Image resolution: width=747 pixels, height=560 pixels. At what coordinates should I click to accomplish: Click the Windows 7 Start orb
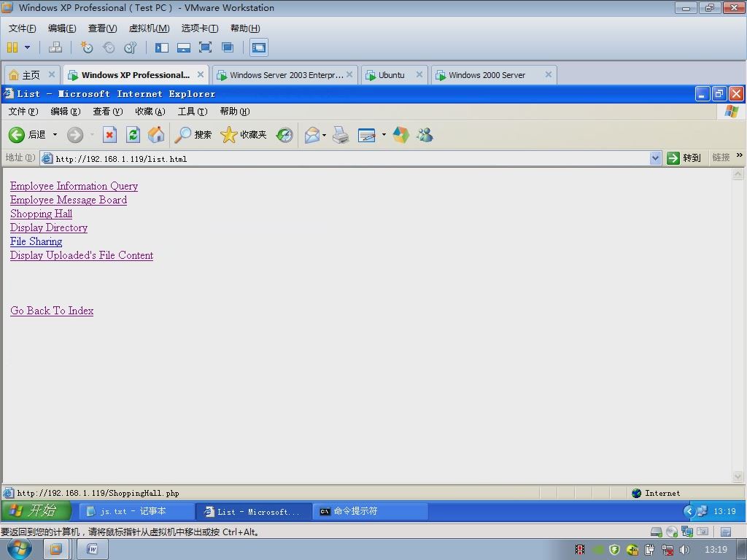pyautogui.click(x=20, y=549)
